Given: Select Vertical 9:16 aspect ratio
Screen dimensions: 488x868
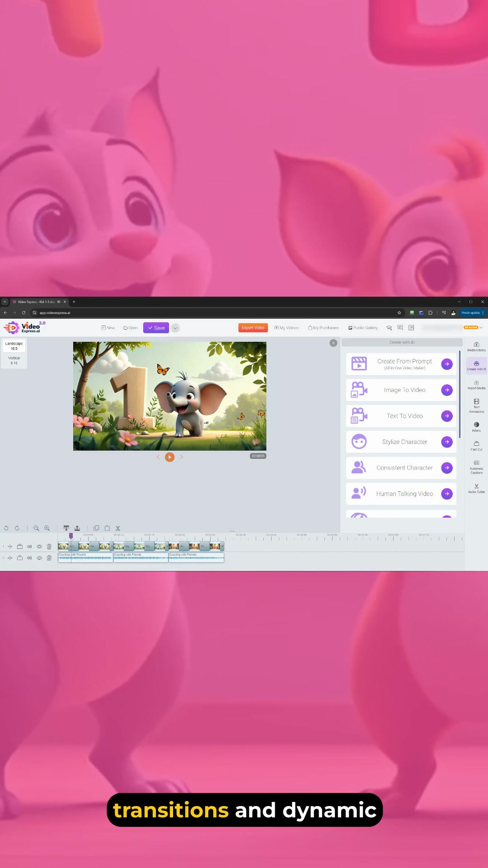Looking at the screenshot, I should (x=14, y=360).
